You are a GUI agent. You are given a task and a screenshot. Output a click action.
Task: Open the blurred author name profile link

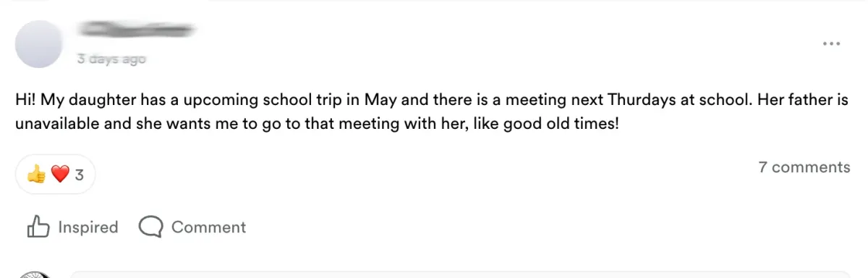click(x=137, y=30)
